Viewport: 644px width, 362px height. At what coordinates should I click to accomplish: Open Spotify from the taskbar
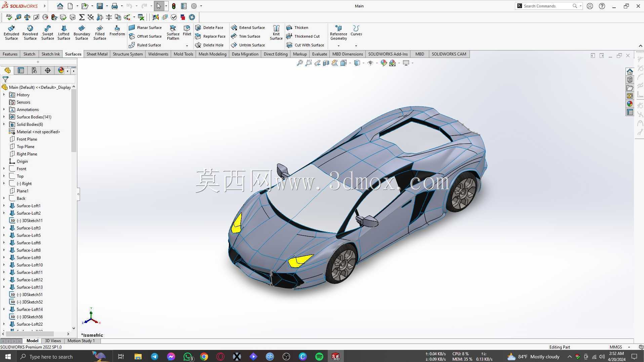[x=319, y=357]
